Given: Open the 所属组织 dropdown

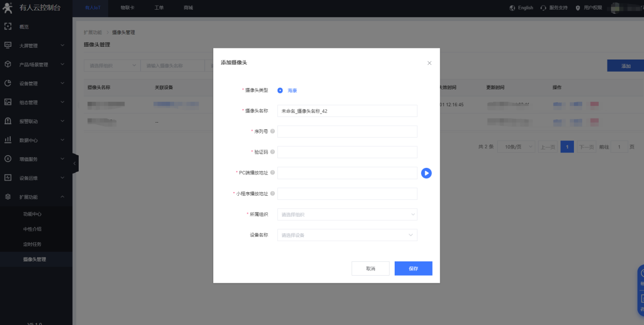Looking at the screenshot, I should [347, 215].
